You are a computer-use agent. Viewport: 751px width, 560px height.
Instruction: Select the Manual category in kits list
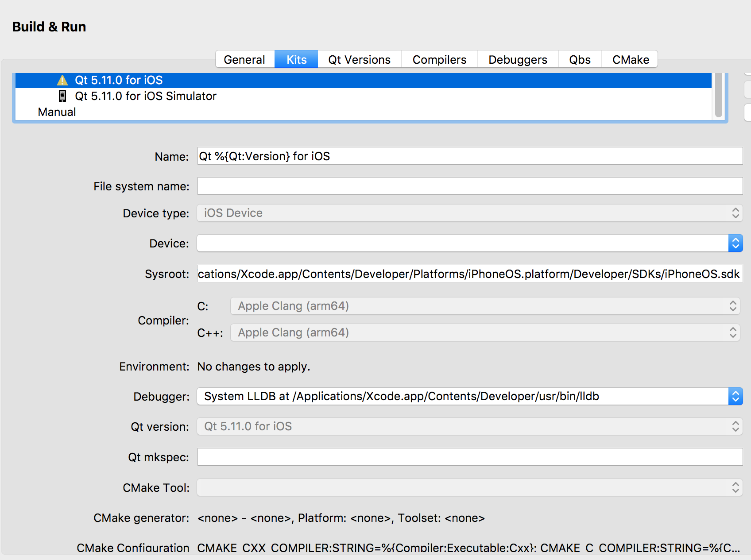[57, 112]
